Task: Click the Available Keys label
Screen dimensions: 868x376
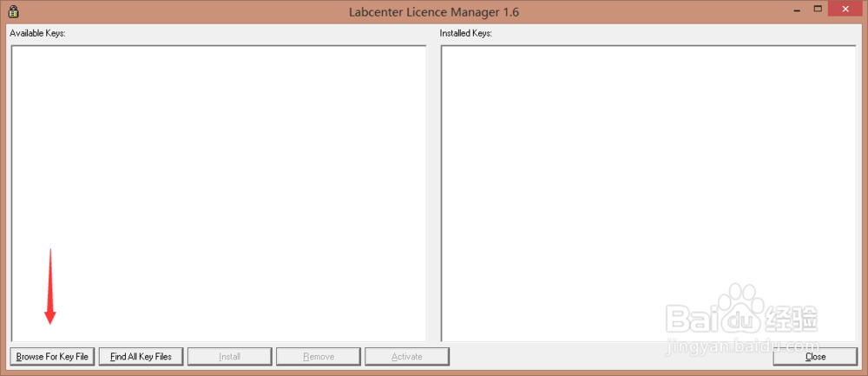Action: (x=37, y=33)
